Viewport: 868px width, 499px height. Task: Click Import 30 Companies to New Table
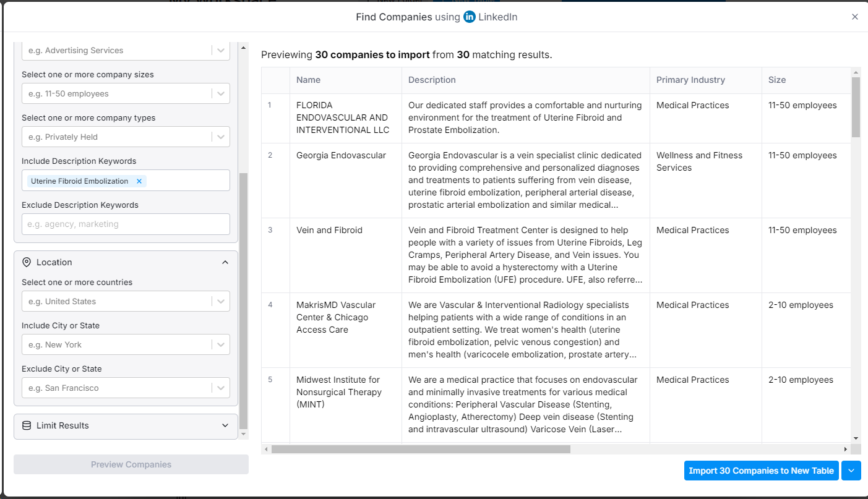coord(761,471)
